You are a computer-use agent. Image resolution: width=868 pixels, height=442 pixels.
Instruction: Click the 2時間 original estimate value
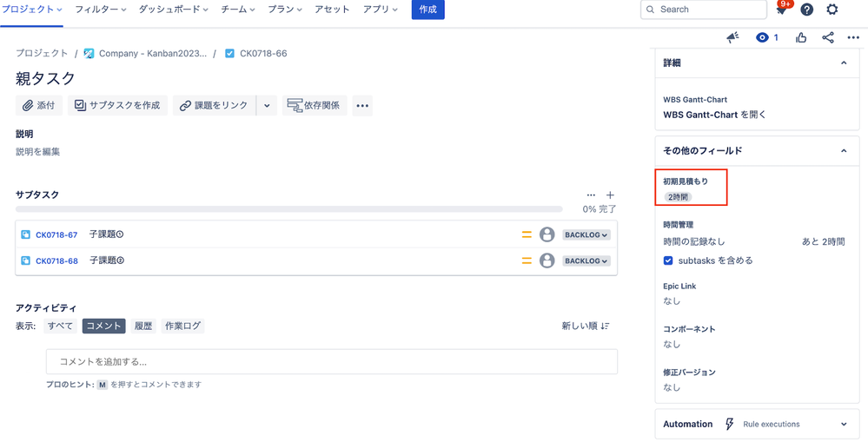coord(678,196)
